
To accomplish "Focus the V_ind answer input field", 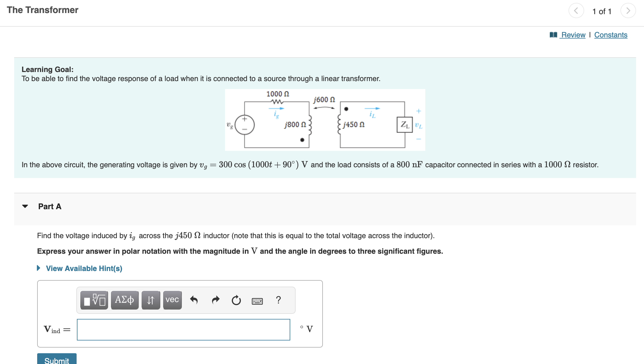I will pos(183,329).
